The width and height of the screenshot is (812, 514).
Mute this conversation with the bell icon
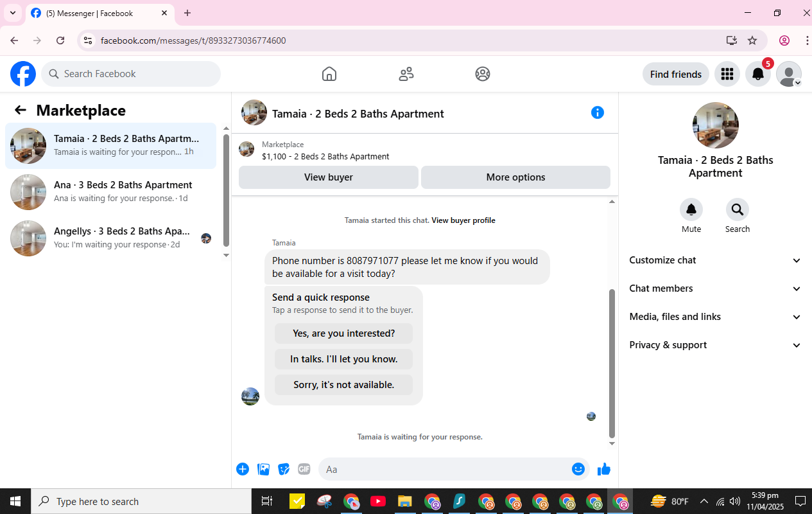tap(691, 209)
